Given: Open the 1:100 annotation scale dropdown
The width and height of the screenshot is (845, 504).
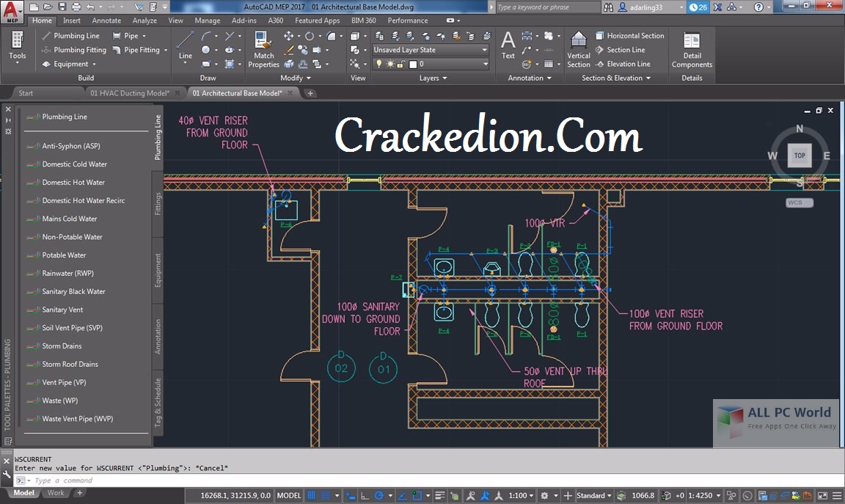Looking at the screenshot, I should click(521, 495).
